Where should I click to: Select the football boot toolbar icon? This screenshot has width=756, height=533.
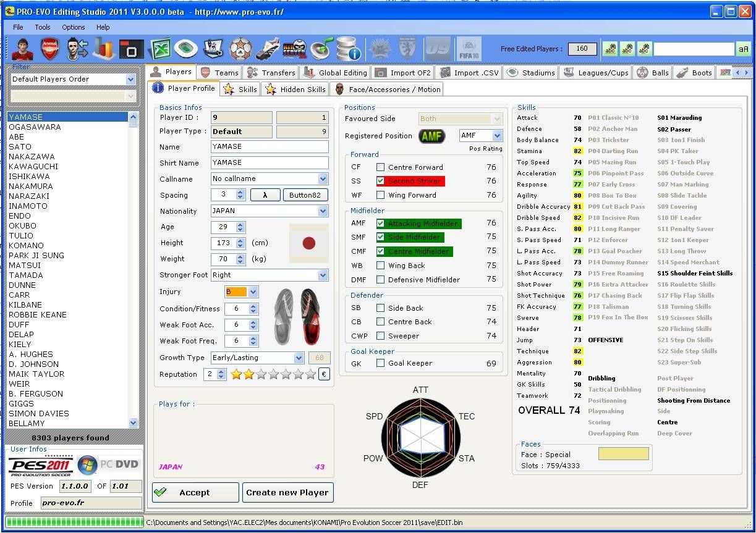point(268,48)
